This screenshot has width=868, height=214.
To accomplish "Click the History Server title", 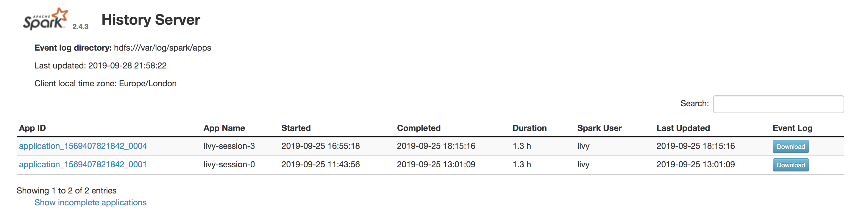I will [x=151, y=20].
